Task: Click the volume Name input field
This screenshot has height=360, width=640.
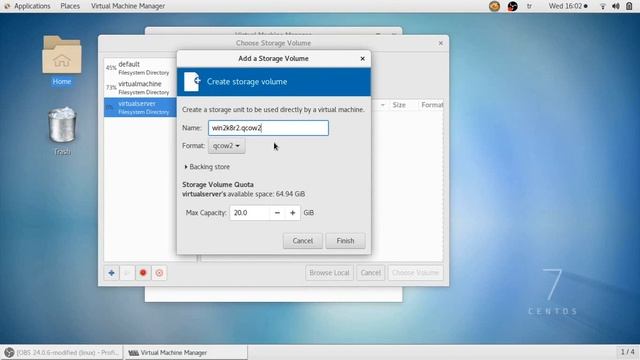Action: coord(268,128)
